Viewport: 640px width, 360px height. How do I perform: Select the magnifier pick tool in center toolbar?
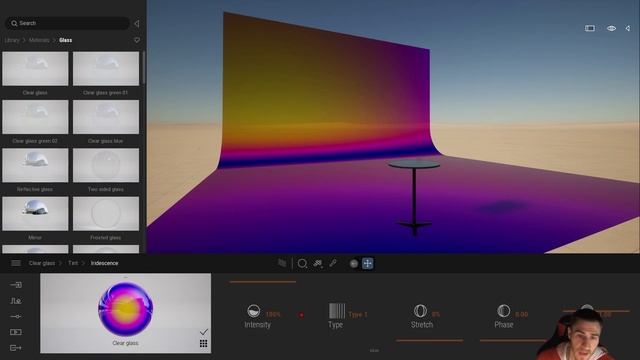tap(302, 264)
